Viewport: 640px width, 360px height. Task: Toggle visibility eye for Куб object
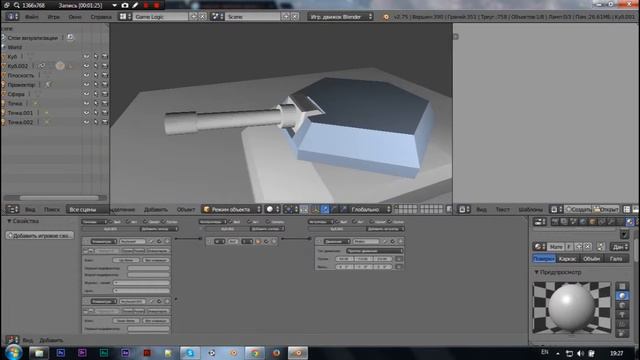[x=86, y=56]
